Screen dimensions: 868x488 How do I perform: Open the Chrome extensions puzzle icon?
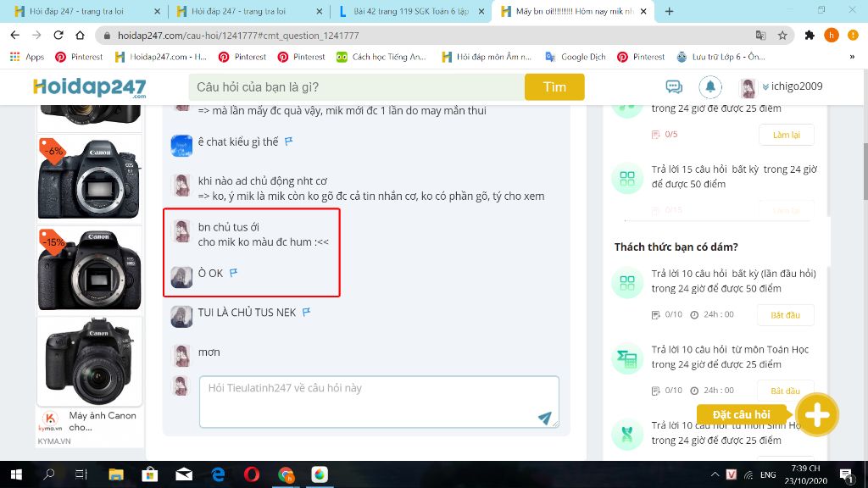pyautogui.click(x=810, y=36)
